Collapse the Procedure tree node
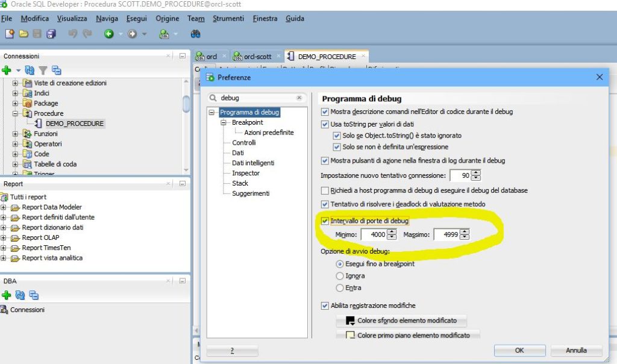Screen dimensions: 617x364 click(15, 113)
